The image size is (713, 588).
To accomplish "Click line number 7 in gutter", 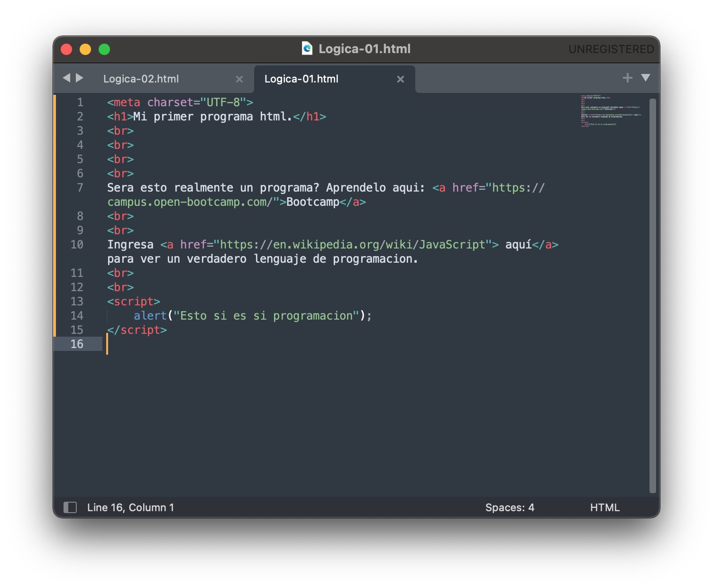I will point(80,188).
